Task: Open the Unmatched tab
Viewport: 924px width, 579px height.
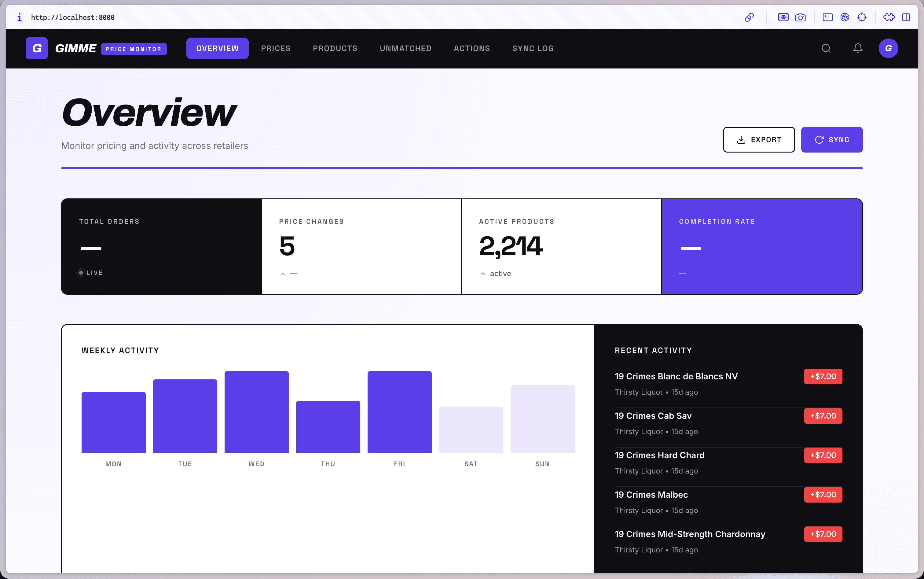Action: (x=405, y=49)
